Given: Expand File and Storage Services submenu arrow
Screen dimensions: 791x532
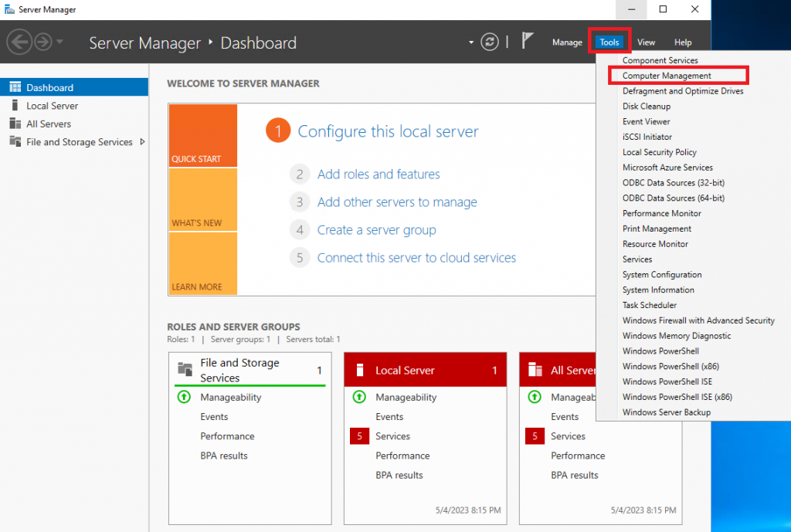Looking at the screenshot, I should [142, 142].
